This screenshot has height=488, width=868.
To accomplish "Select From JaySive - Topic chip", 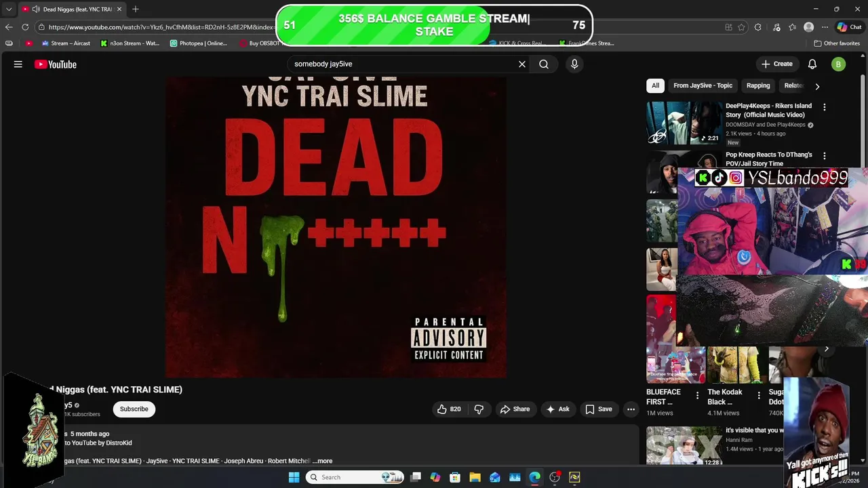I will [703, 85].
